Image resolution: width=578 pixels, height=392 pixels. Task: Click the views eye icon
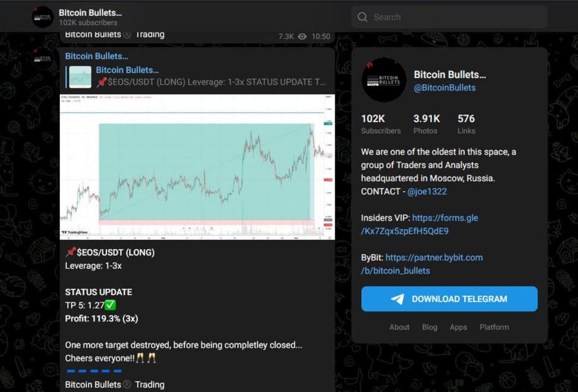click(302, 36)
